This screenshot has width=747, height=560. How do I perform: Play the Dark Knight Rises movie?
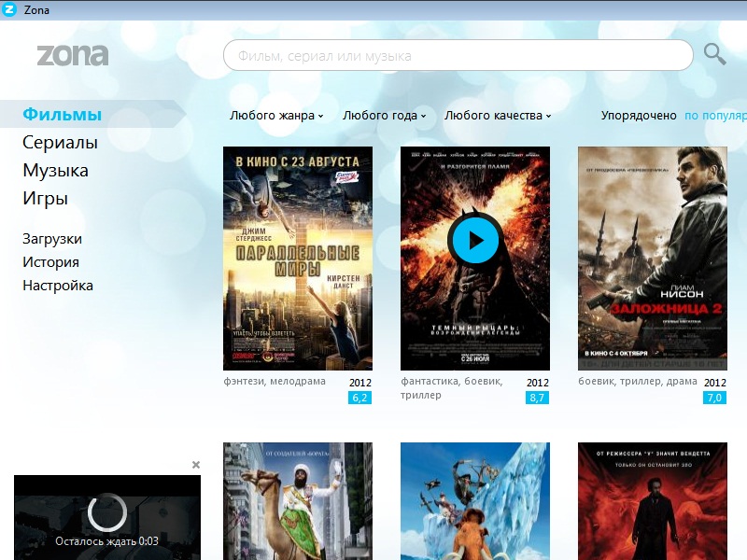pos(475,241)
